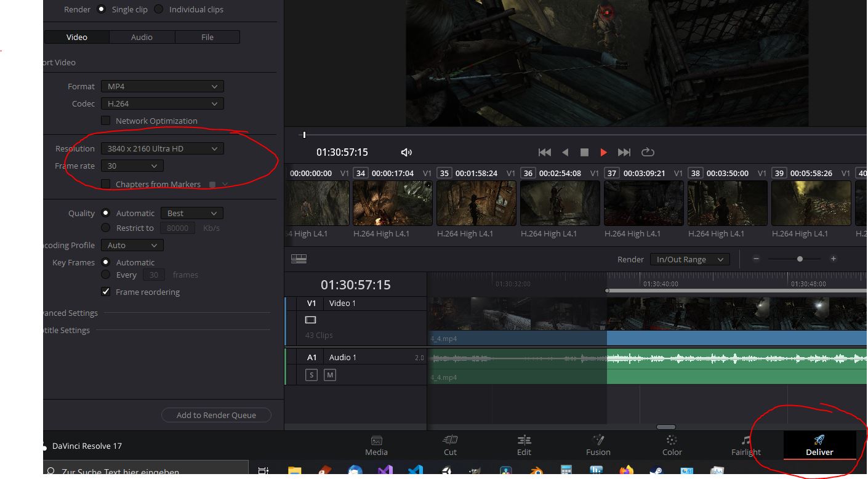
Task: Click the timeline horizontal scrollbar handle
Action: pos(666,427)
